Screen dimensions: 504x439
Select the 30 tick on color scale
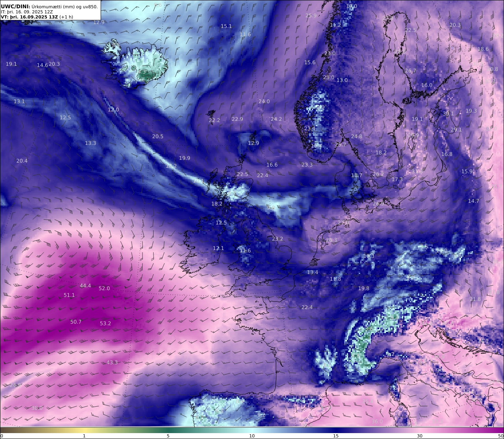(420, 436)
